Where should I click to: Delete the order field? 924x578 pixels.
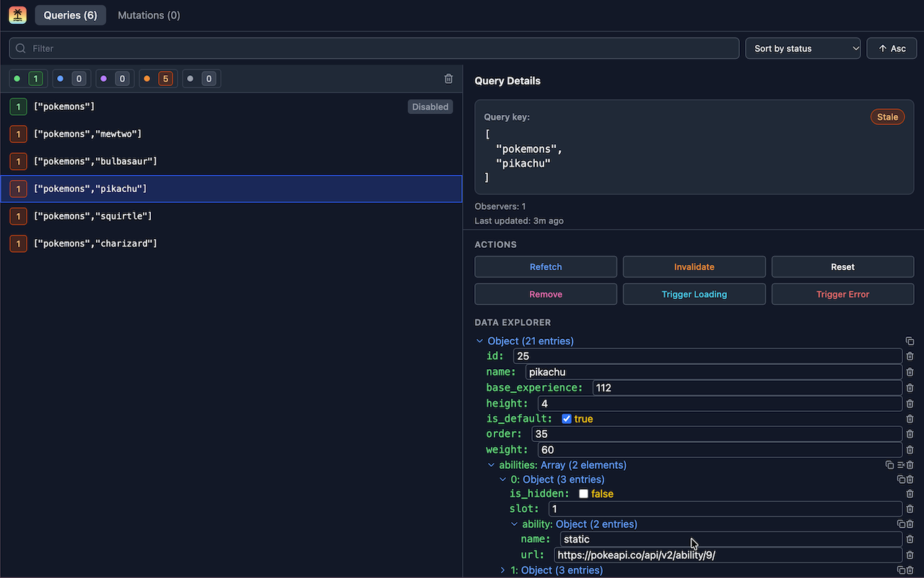click(910, 434)
